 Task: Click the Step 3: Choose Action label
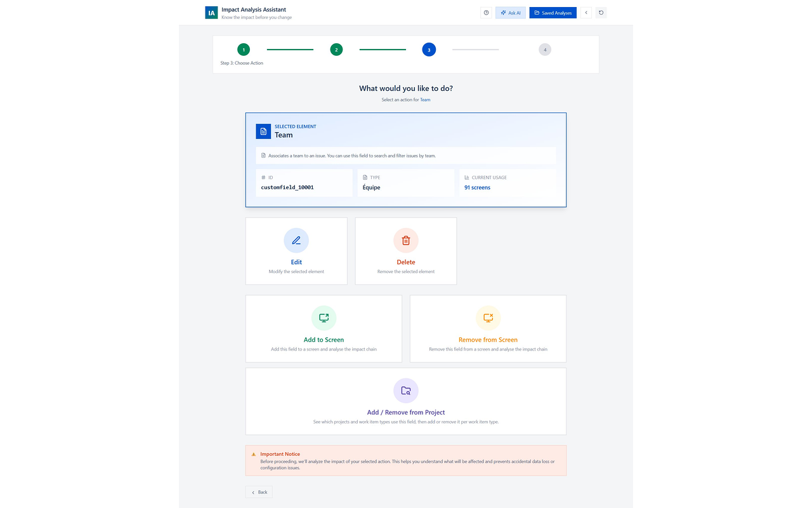(x=242, y=63)
